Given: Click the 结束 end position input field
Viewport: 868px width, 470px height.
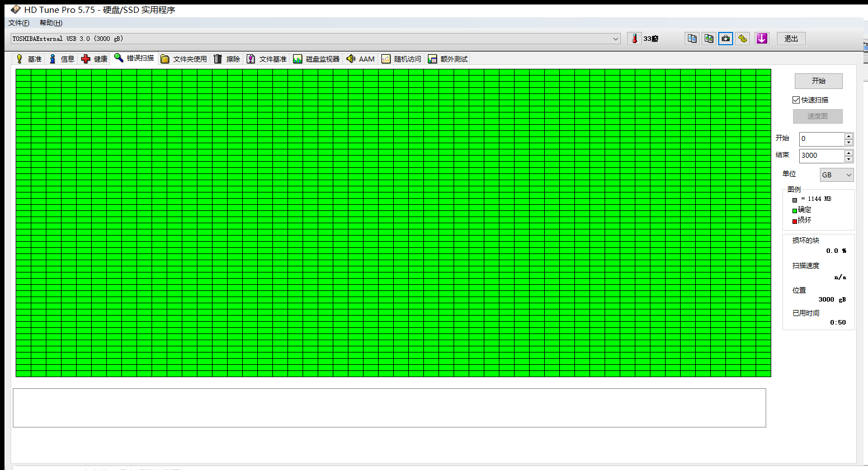Looking at the screenshot, I should pos(822,156).
